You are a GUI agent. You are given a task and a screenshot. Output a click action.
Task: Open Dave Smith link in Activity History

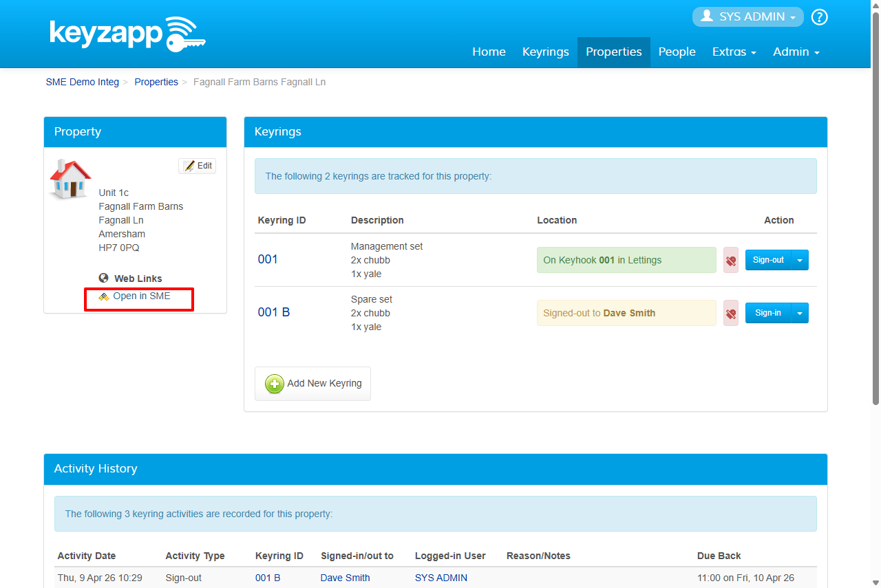[345, 578]
